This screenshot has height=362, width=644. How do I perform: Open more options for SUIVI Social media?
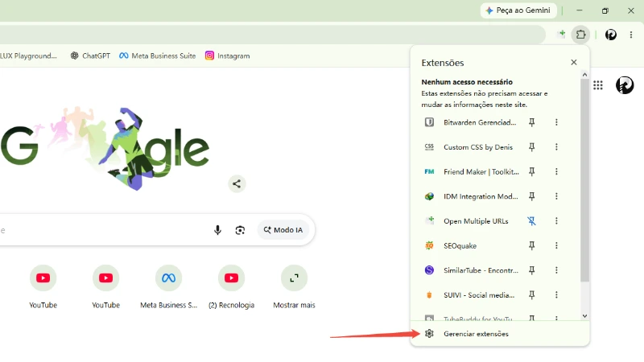556,294
